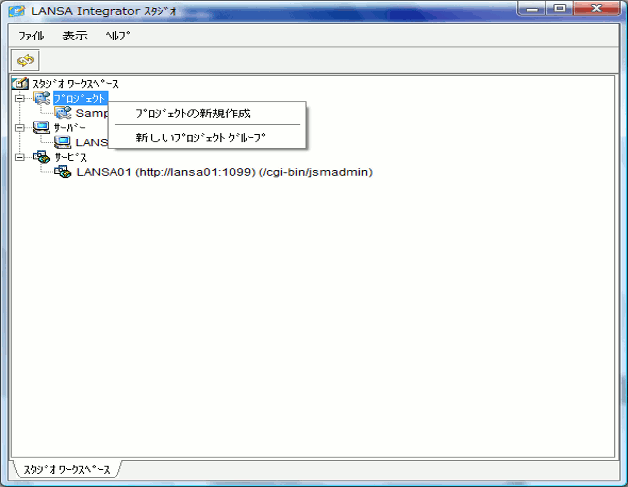
Task: Select the サーバー tree label
Action: point(70,128)
